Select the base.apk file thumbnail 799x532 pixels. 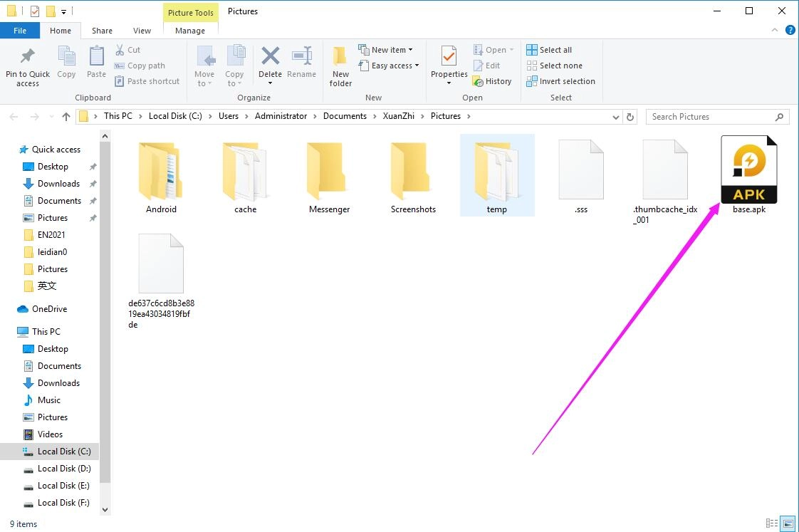click(x=748, y=169)
